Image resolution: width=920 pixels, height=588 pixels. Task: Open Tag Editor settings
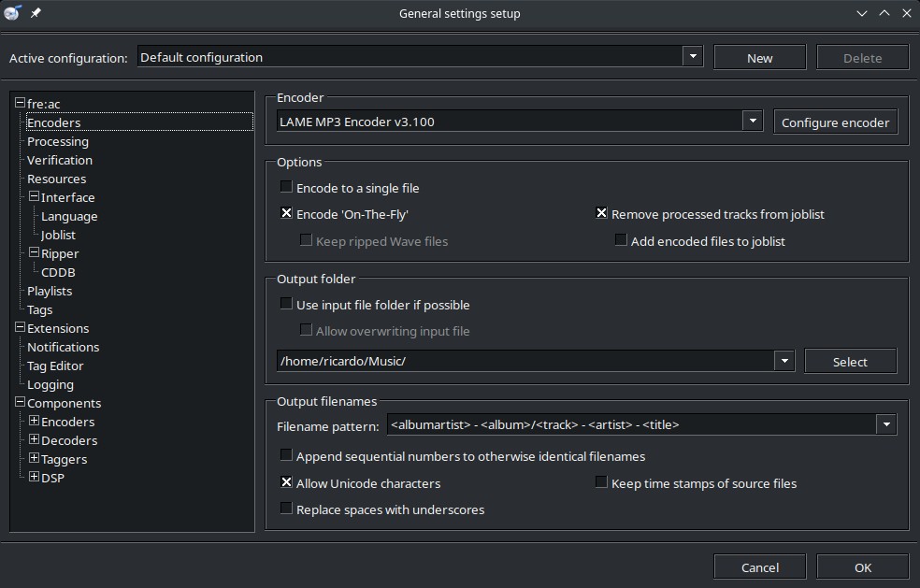[x=55, y=366]
